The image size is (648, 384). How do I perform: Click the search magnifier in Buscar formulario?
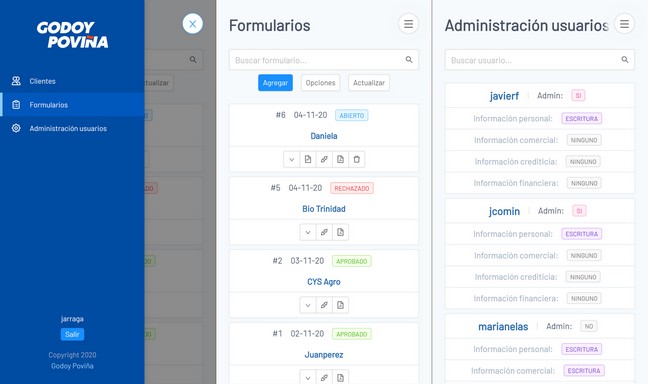point(409,60)
